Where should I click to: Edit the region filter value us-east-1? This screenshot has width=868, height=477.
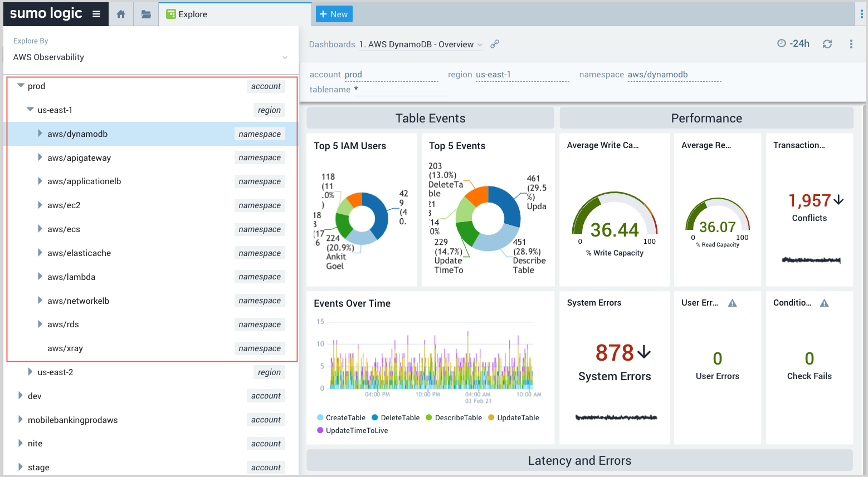(522, 75)
